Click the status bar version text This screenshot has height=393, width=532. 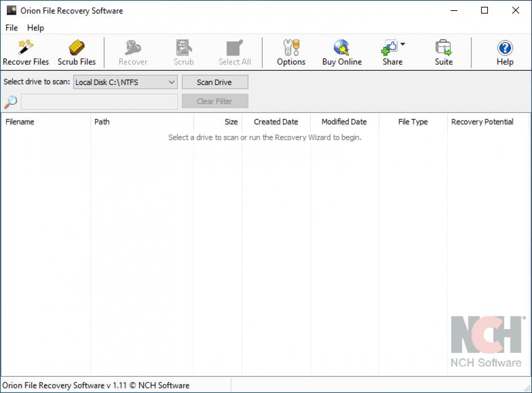click(96, 386)
